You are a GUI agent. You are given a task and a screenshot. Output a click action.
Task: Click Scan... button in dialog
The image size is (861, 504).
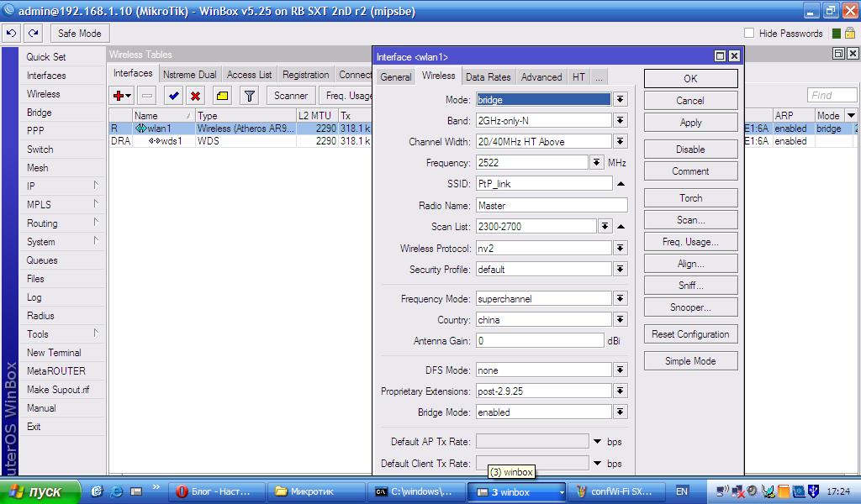coord(691,220)
